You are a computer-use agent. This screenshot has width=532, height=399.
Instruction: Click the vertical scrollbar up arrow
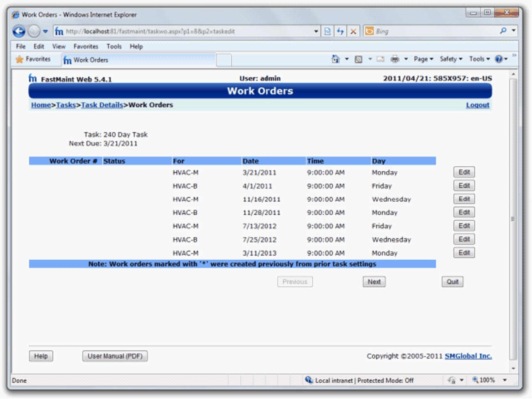pyautogui.click(x=513, y=74)
